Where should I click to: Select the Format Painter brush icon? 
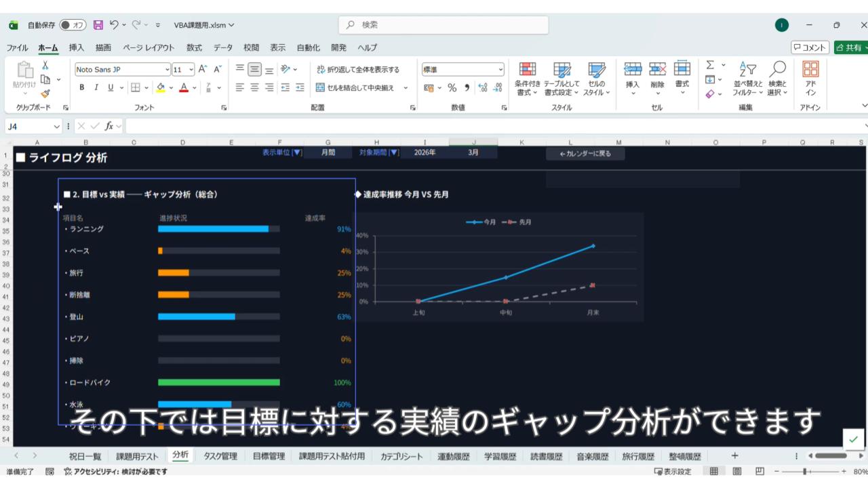click(x=45, y=94)
